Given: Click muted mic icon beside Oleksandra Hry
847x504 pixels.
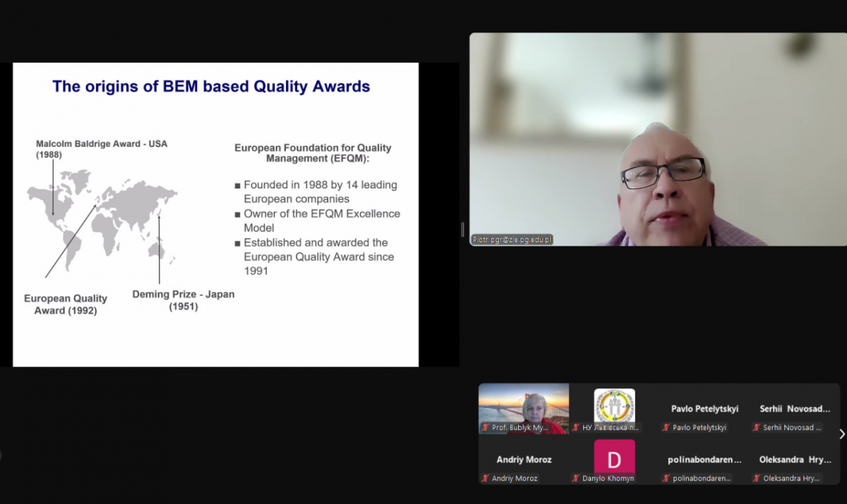Looking at the screenshot, I should 755,479.
